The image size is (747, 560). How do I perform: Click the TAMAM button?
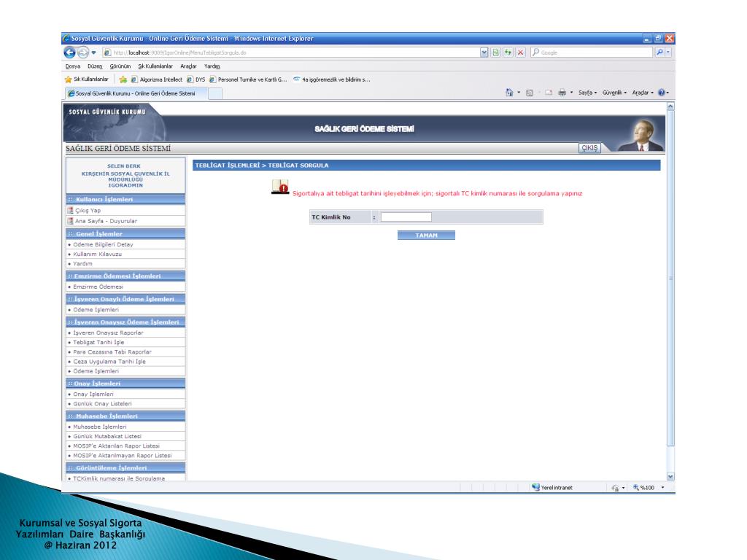click(x=426, y=236)
